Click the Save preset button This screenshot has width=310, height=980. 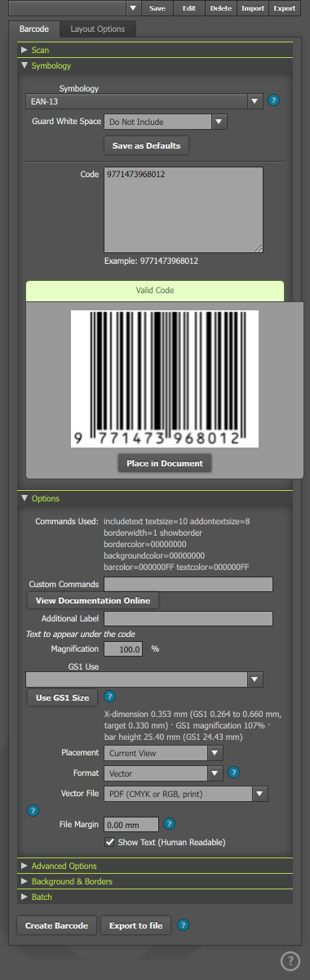(x=157, y=8)
